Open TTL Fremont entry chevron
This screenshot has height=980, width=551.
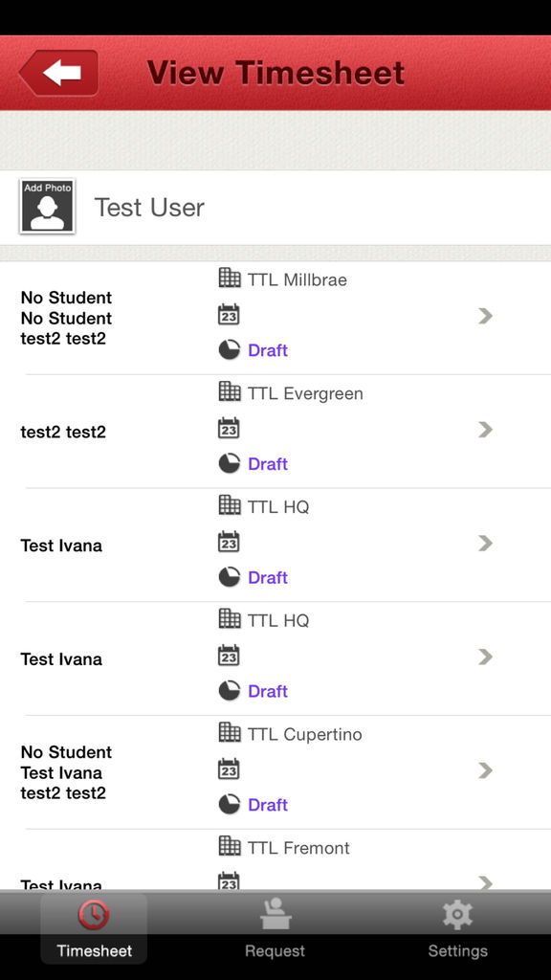click(x=485, y=881)
